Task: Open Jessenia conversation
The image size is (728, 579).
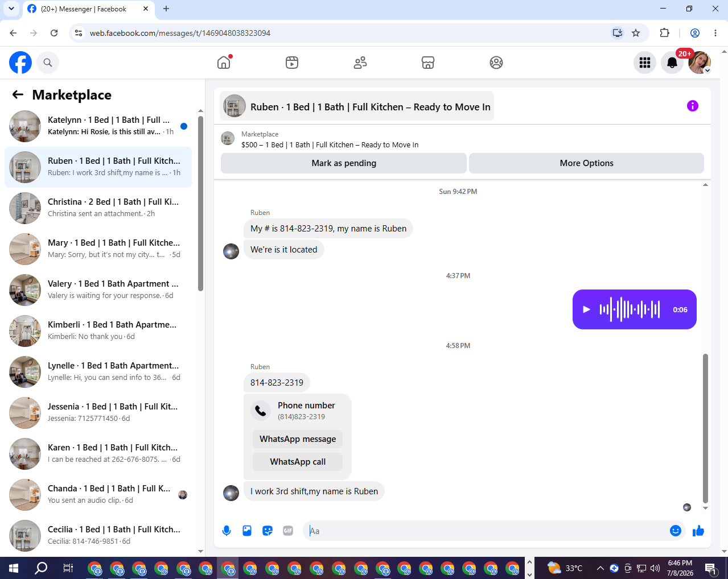Action: [x=98, y=413]
